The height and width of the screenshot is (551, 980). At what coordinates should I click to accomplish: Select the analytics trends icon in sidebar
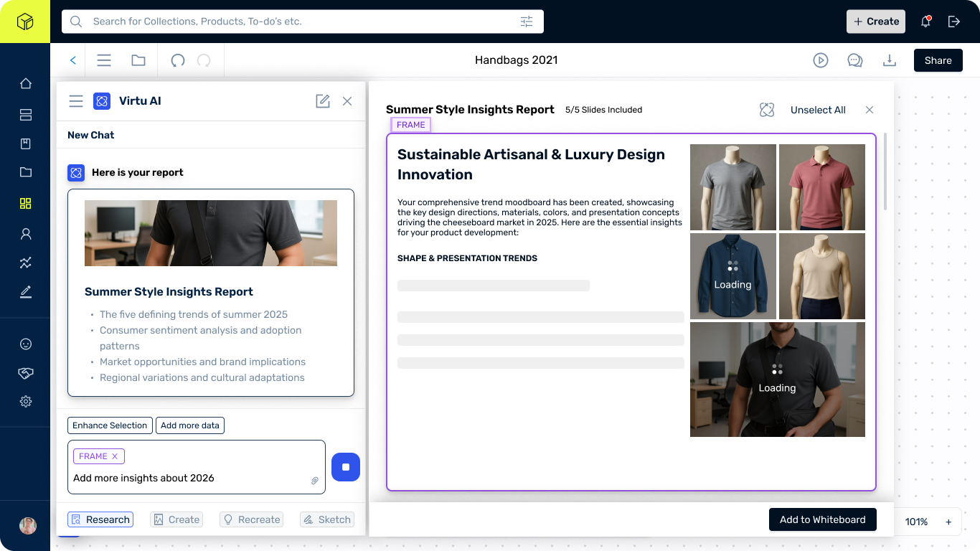click(x=25, y=263)
